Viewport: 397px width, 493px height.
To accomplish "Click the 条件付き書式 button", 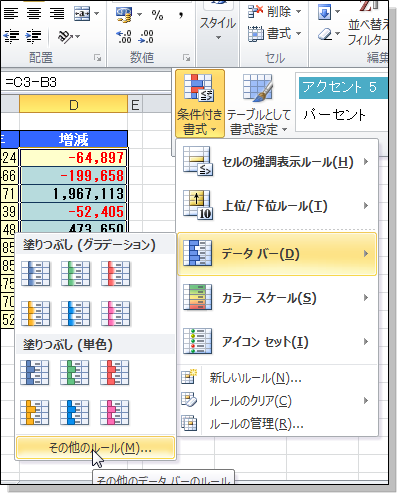I will [x=200, y=104].
